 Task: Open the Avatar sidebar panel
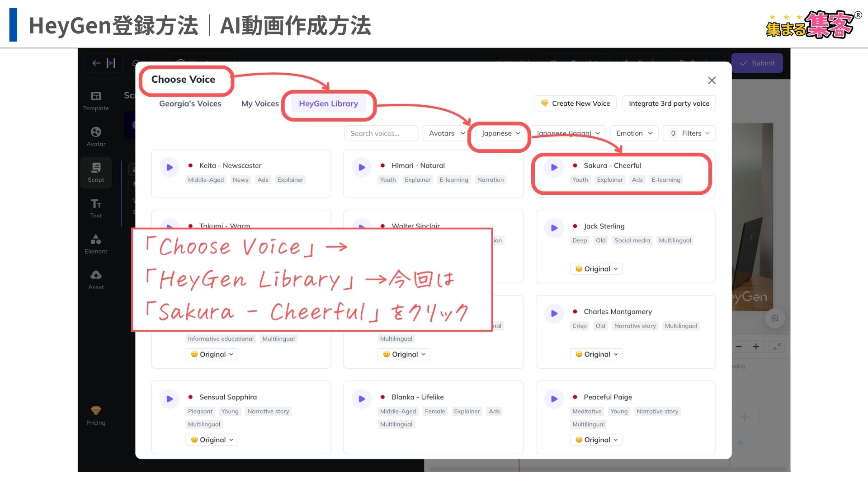96,136
